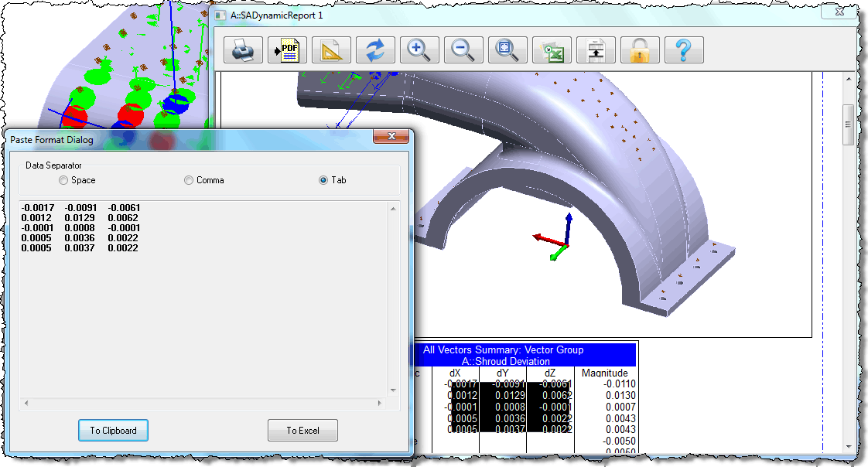
Task: Click the report's vertical scrollbar thumb
Action: [848, 125]
